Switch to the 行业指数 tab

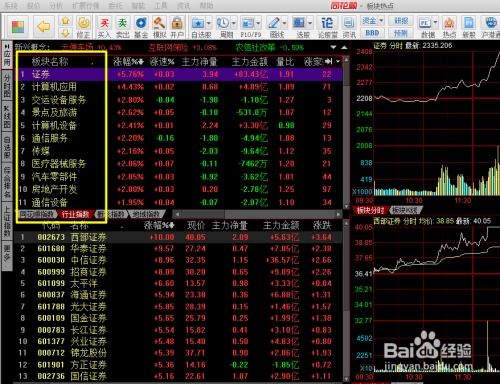76,214
